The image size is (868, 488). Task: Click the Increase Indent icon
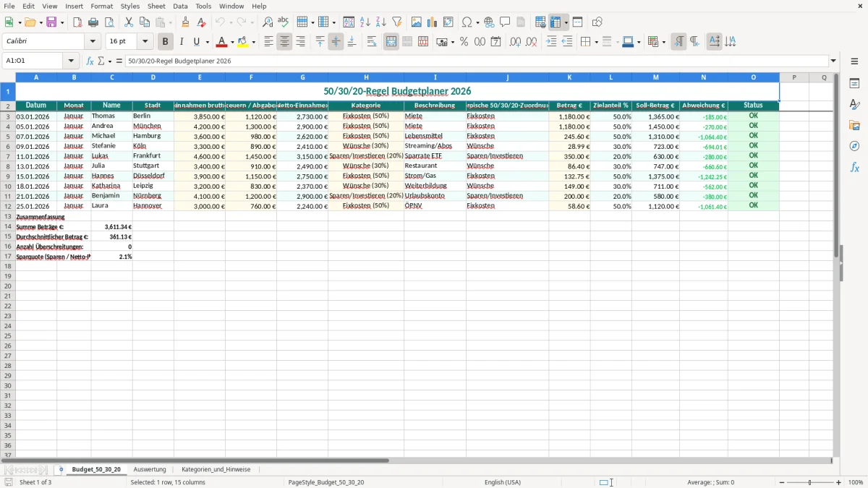point(551,42)
